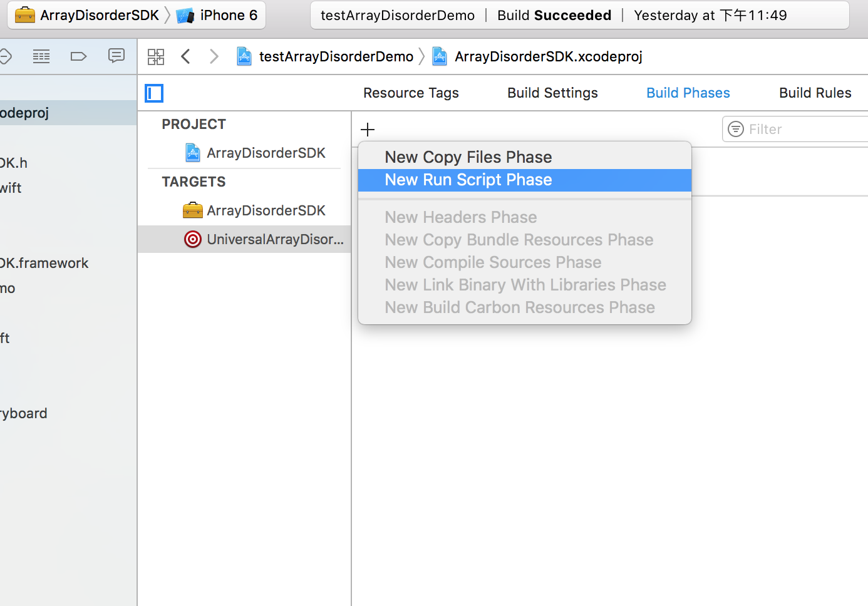The image size is (868, 606).
Task: Toggle the project and targets list sidebar
Action: pos(154,93)
